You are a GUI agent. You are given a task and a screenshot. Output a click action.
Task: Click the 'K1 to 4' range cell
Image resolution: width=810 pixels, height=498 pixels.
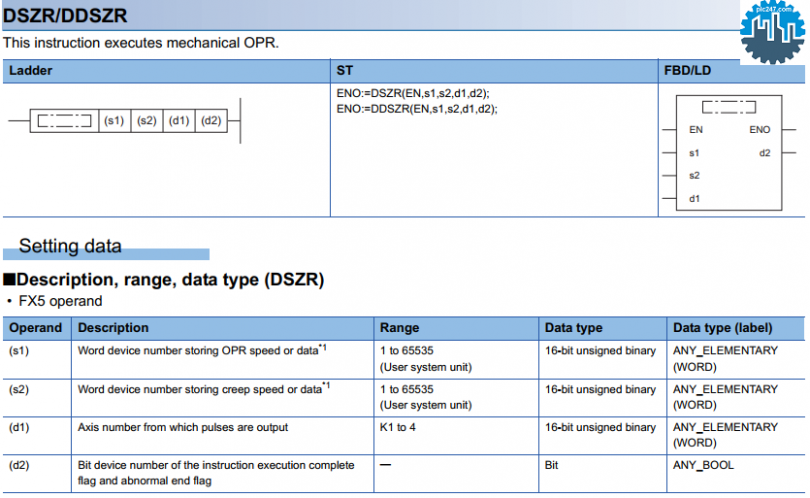click(398, 428)
